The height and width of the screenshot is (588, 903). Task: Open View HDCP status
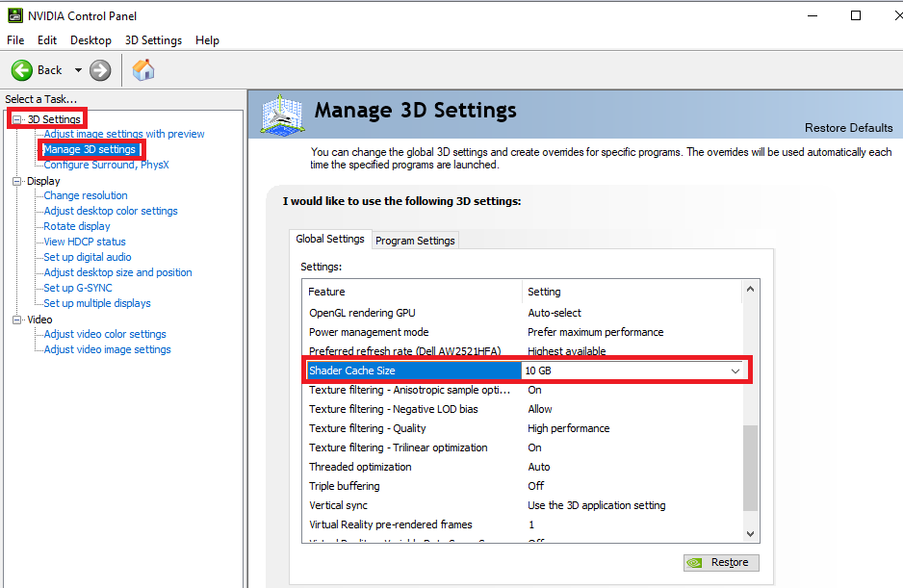(x=85, y=242)
